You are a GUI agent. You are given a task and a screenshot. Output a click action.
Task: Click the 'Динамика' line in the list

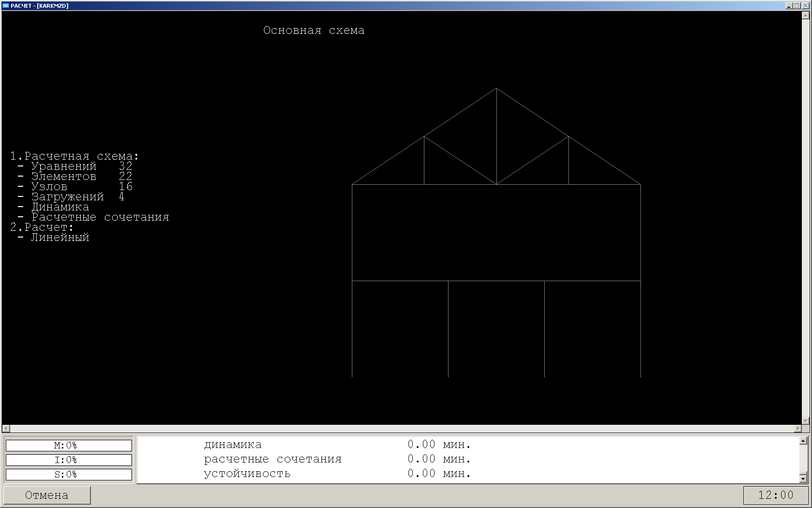[53, 207]
